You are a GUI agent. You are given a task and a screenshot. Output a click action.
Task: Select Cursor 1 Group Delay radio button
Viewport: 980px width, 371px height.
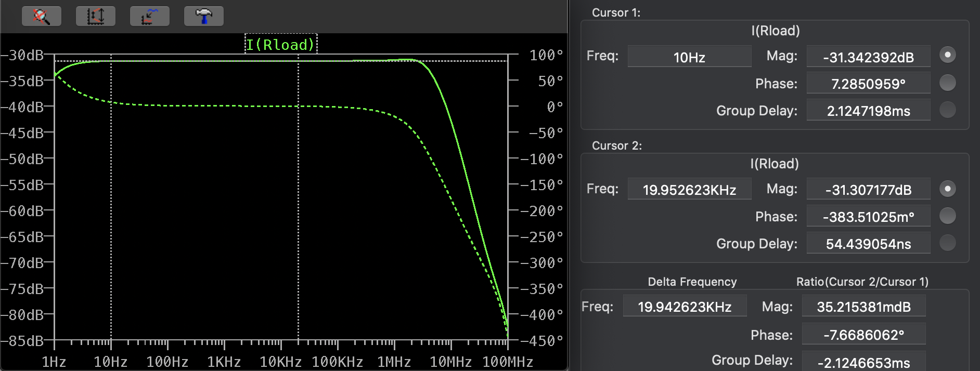[x=948, y=110]
